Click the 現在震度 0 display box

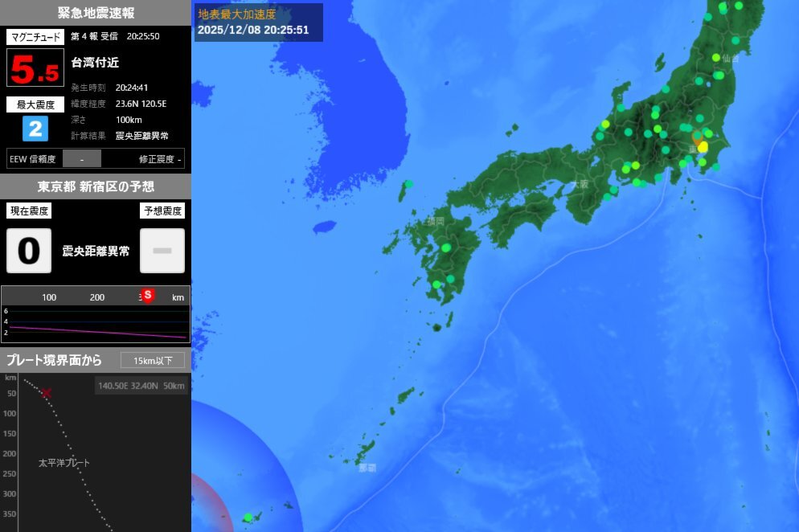coord(28,251)
